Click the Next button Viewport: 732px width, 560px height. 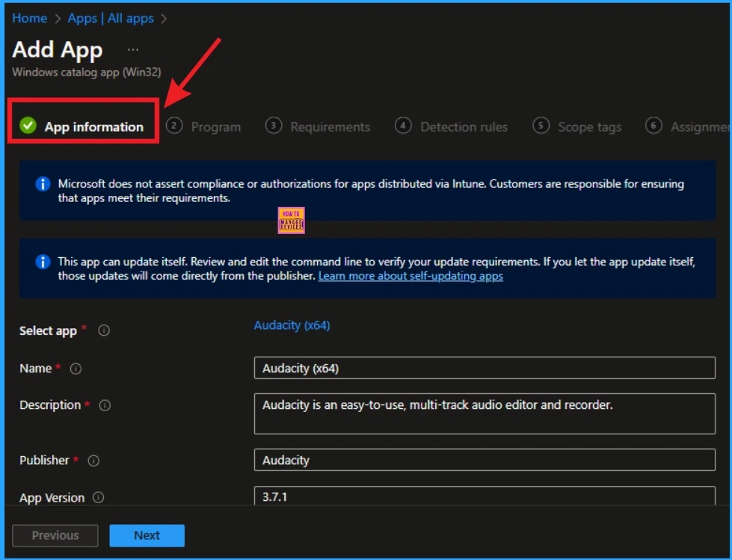147,535
